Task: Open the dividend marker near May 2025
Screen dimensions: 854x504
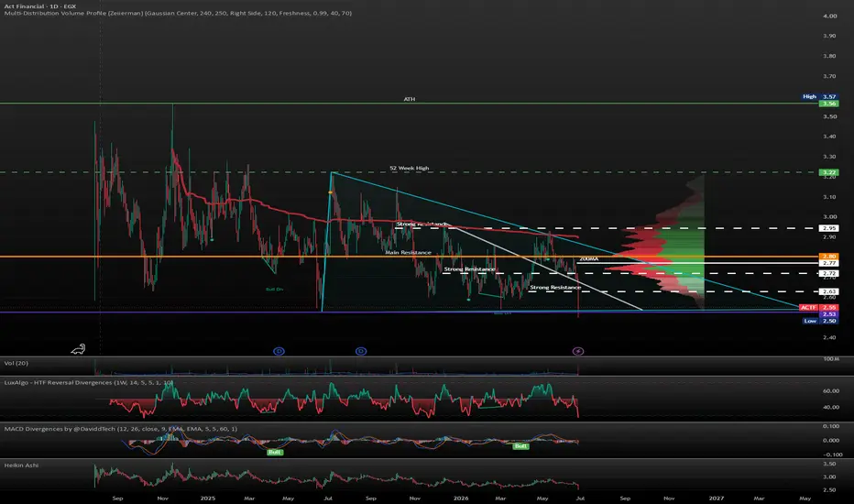Action: [279, 352]
